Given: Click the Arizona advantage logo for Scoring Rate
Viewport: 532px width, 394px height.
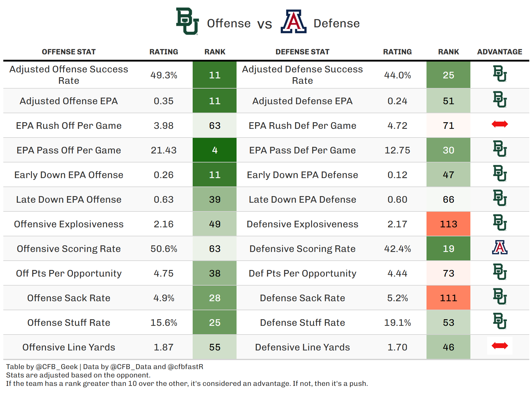Looking at the screenshot, I should coord(500,248).
